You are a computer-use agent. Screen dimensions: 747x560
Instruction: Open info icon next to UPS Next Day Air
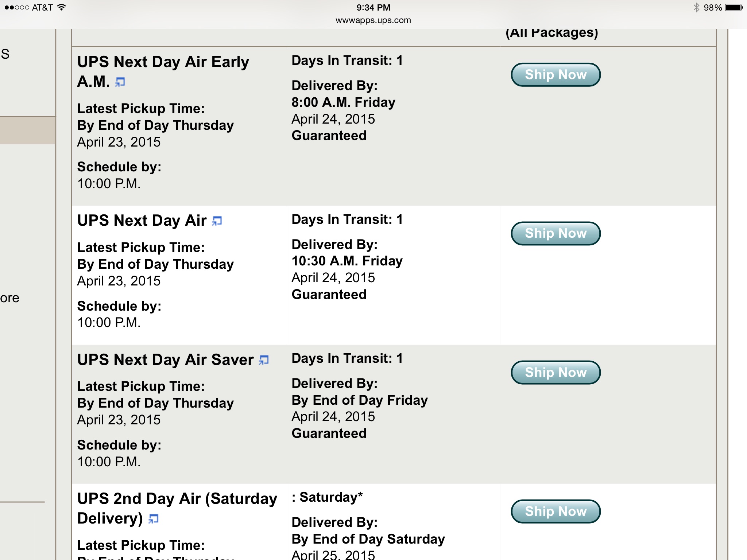(217, 221)
